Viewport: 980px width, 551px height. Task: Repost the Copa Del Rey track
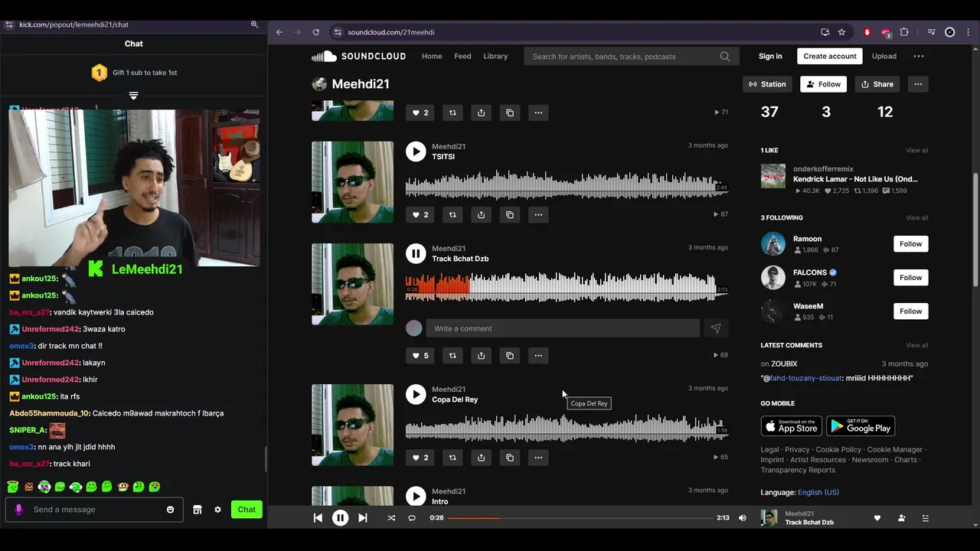point(452,458)
